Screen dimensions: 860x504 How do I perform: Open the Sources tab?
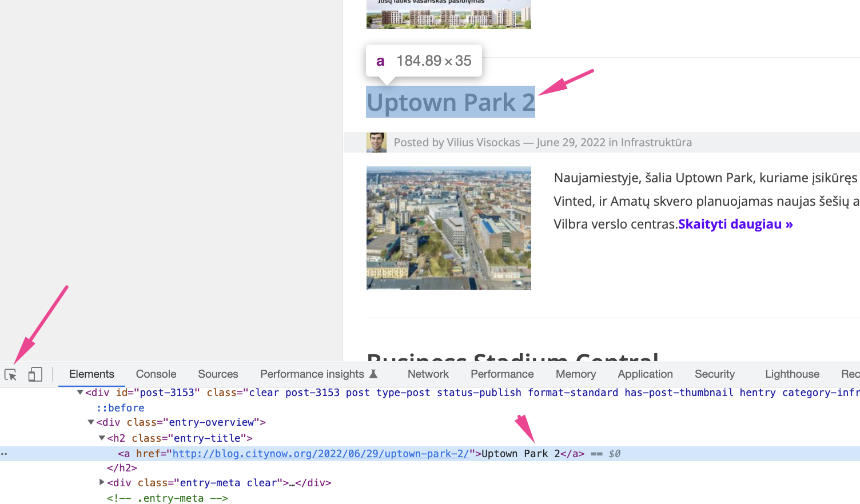218,374
